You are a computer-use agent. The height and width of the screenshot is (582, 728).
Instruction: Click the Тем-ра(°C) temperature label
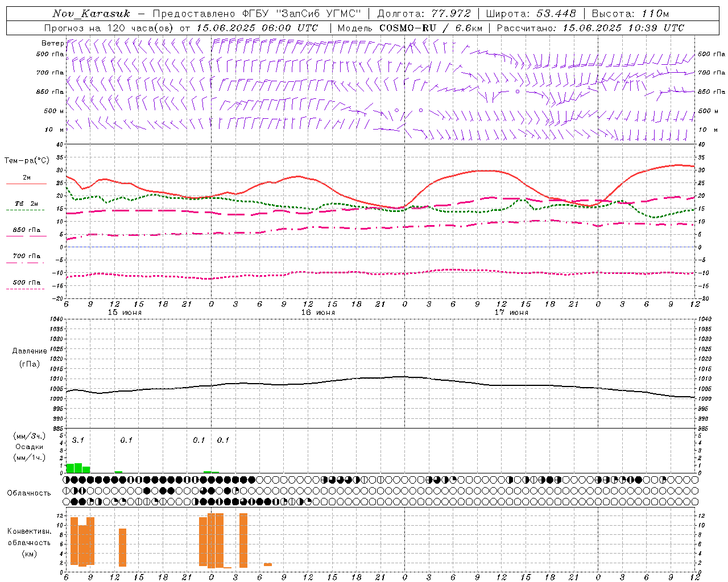(x=27, y=161)
